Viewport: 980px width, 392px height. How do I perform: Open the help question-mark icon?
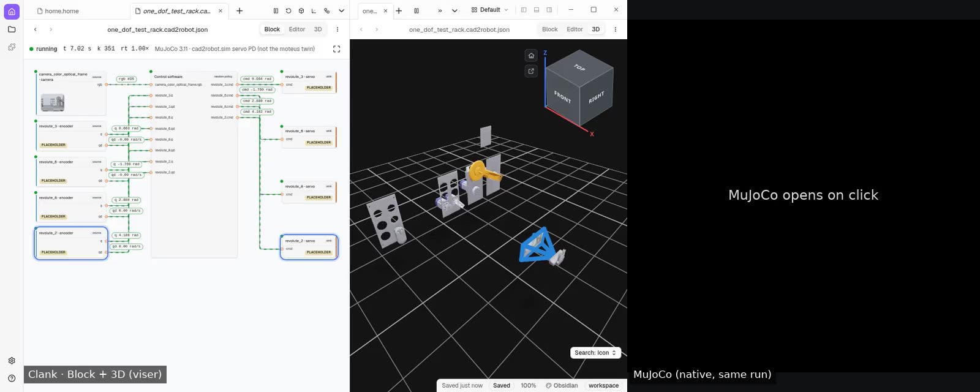click(12, 379)
